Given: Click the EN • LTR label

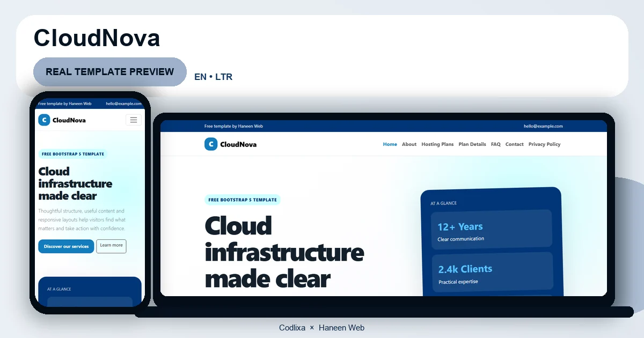Looking at the screenshot, I should pyautogui.click(x=214, y=77).
